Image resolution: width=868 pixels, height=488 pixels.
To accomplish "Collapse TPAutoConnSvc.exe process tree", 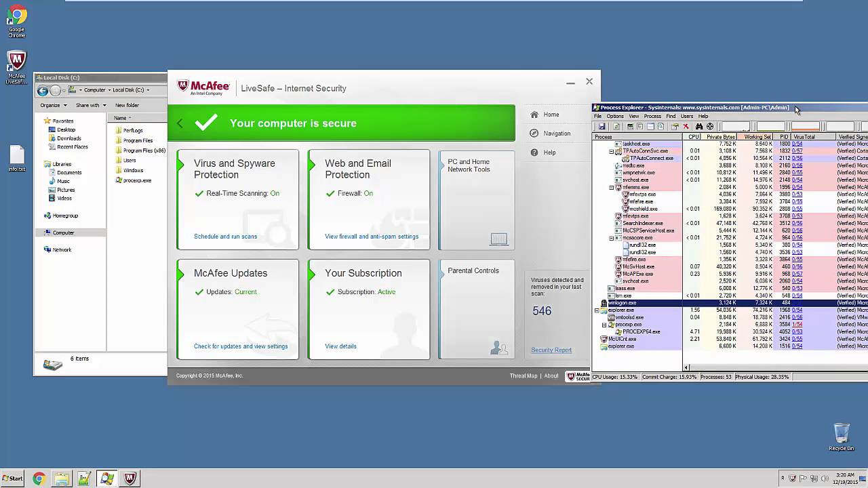I will pyautogui.click(x=611, y=152).
